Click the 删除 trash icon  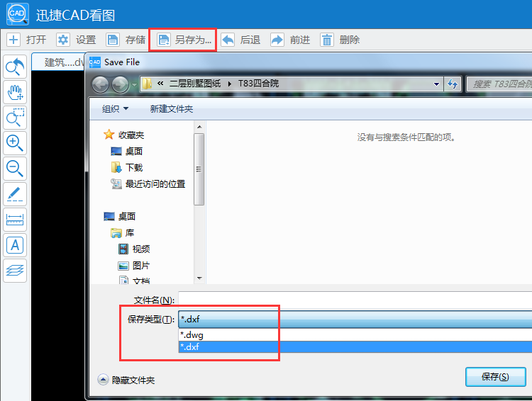[x=327, y=40]
